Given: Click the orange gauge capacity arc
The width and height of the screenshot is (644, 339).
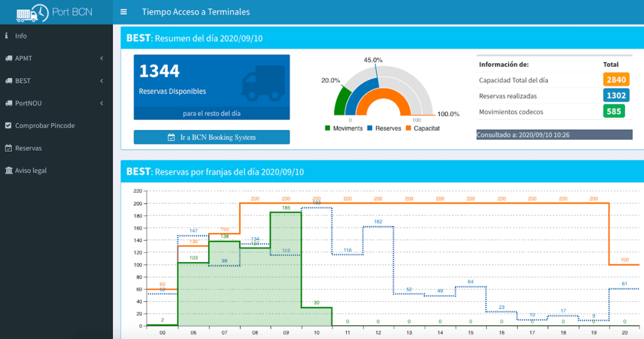Looking at the screenshot, I should point(383,92).
